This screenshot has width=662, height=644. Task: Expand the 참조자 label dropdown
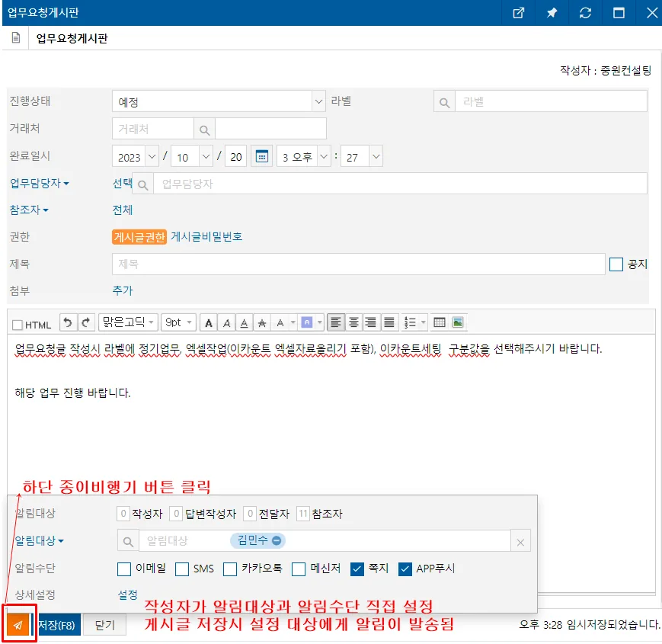pyautogui.click(x=29, y=210)
